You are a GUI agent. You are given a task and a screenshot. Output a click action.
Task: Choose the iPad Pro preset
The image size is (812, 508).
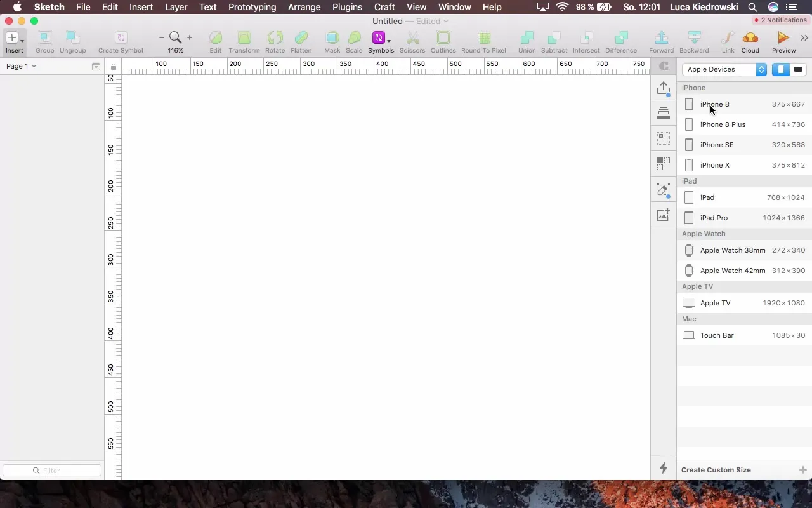click(744, 218)
